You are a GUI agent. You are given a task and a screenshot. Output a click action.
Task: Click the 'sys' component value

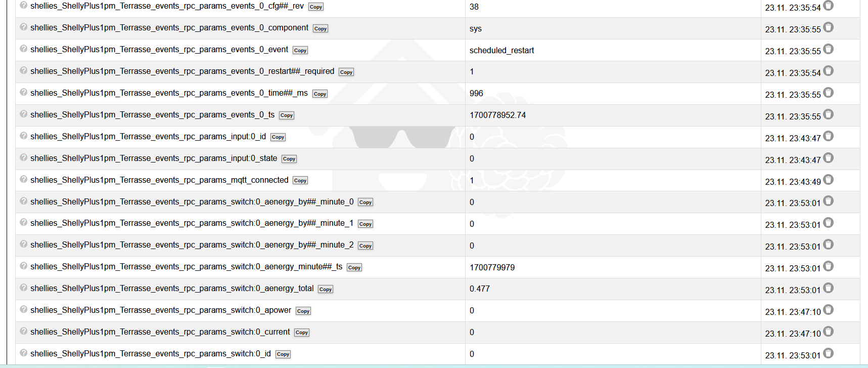[476, 29]
